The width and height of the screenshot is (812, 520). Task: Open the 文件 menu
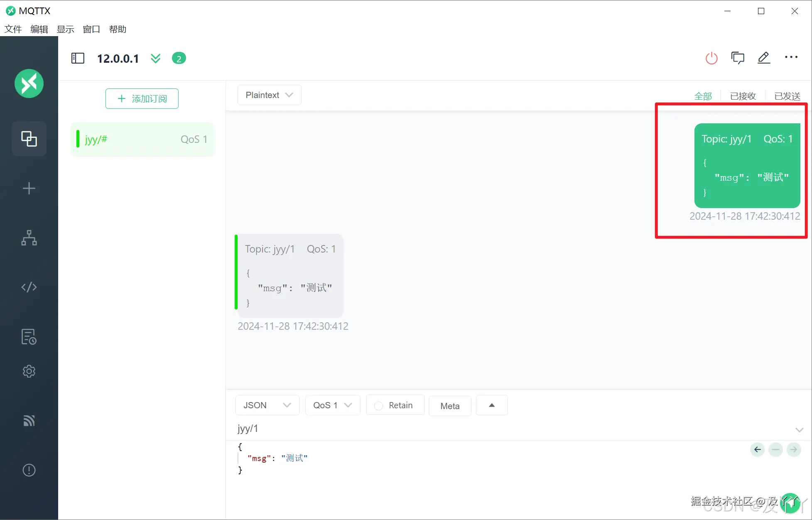13,29
